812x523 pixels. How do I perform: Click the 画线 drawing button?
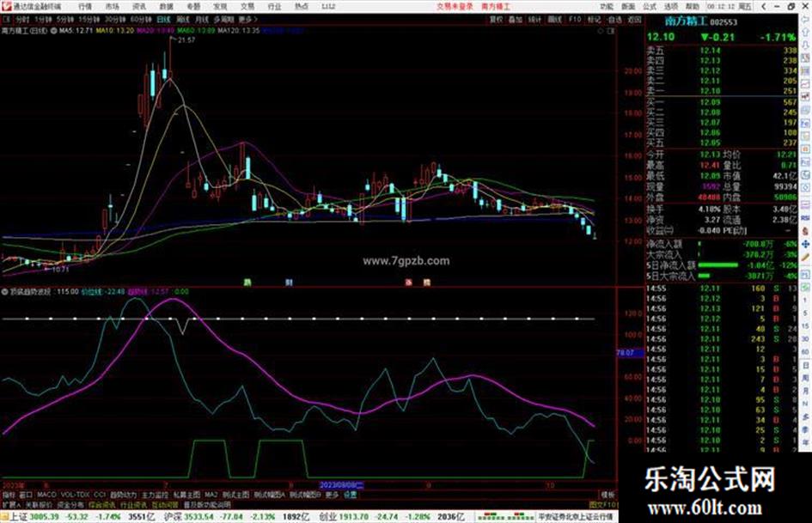(554, 19)
